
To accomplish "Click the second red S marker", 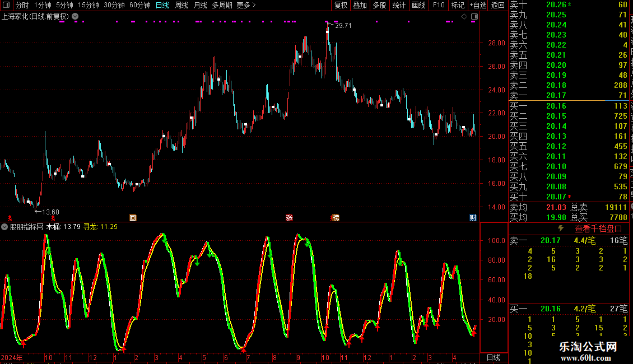I will [53, 218].
